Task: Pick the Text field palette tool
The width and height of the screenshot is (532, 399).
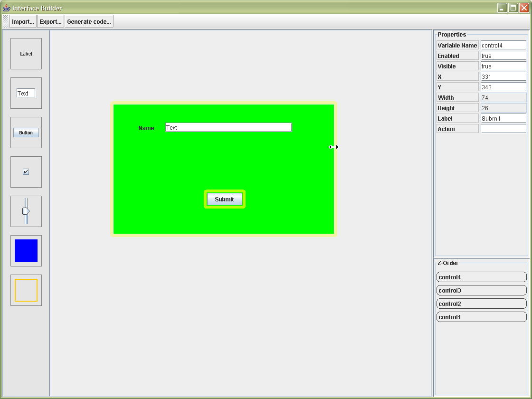Action: pos(26,93)
